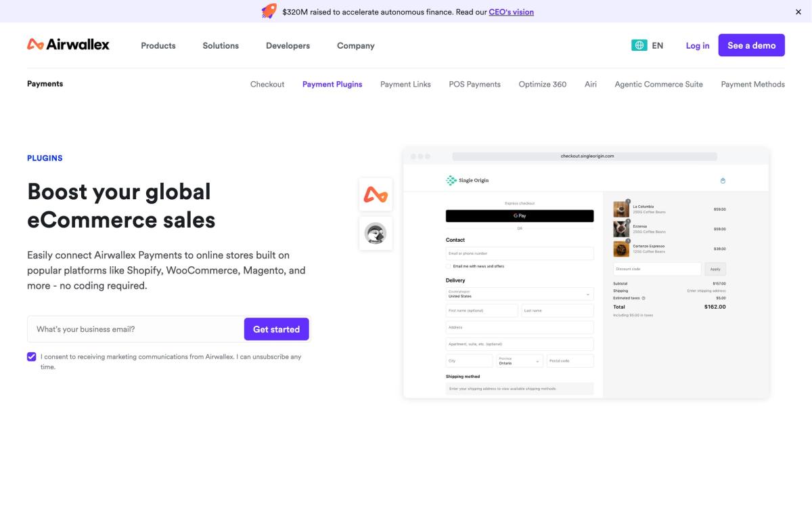Go to the Airwallex home logo
The height and width of the screenshot is (508, 812).
click(x=68, y=45)
